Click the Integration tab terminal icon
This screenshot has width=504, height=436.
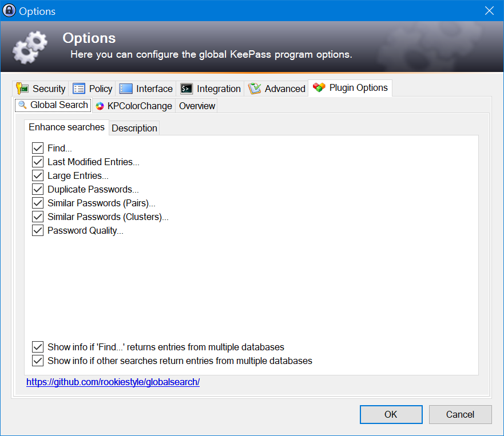(x=186, y=89)
